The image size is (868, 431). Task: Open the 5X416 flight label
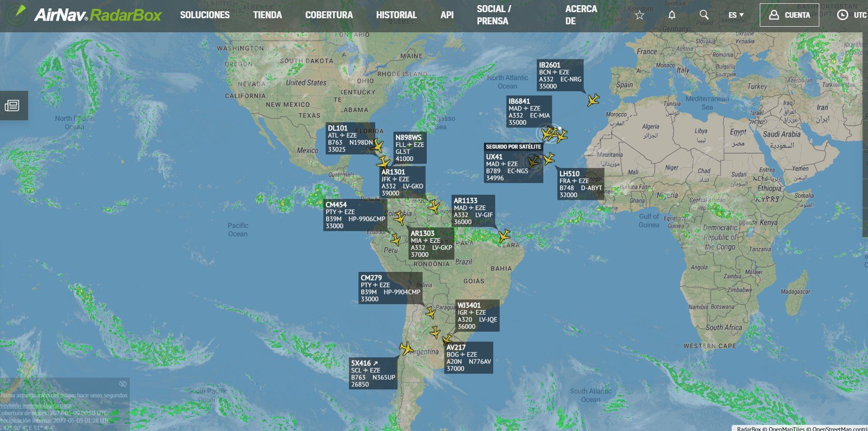(373, 373)
